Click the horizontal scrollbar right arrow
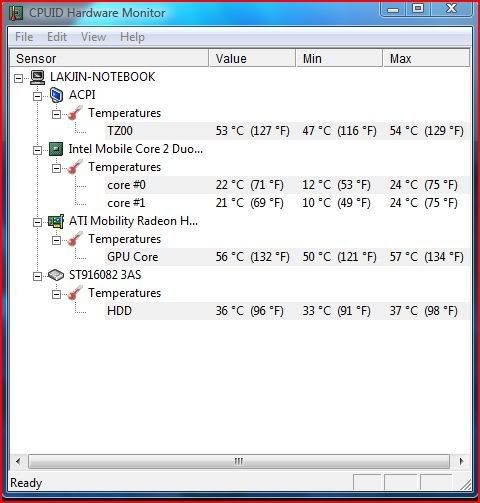Image resolution: width=480 pixels, height=503 pixels. pyautogui.click(x=461, y=462)
